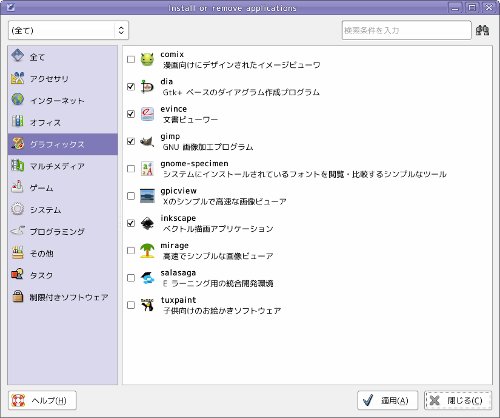
Task: Click the インターネット globe icon
Action: tap(17, 99)
